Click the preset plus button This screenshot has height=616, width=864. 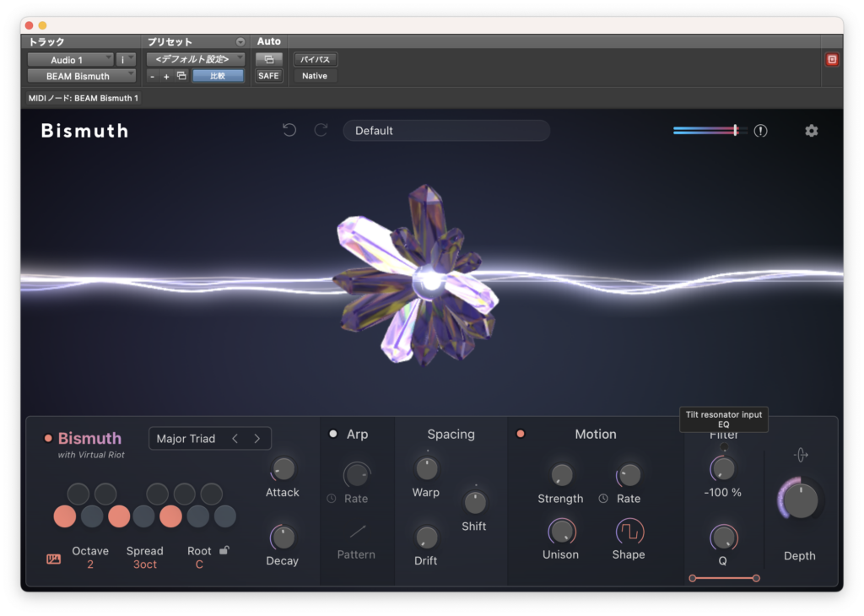166,76
